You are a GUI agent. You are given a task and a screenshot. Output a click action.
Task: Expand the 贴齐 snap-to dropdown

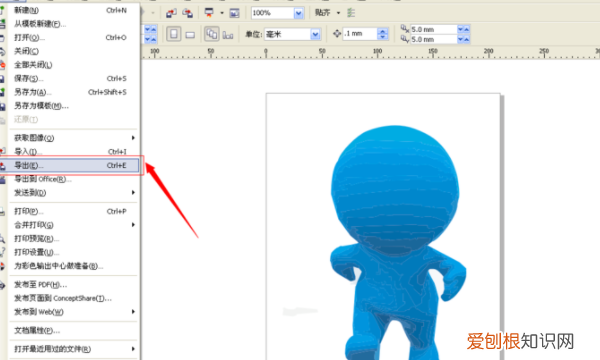(x=338, y=13)
